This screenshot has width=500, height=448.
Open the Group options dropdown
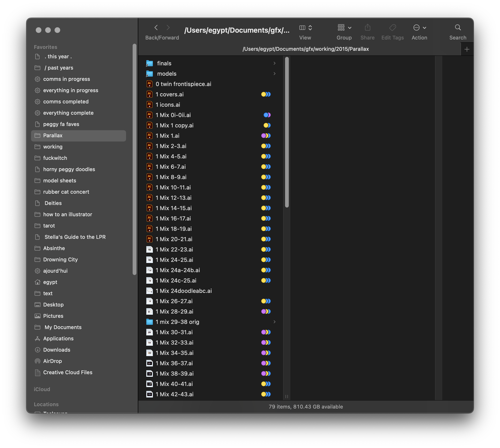(344, 28)
